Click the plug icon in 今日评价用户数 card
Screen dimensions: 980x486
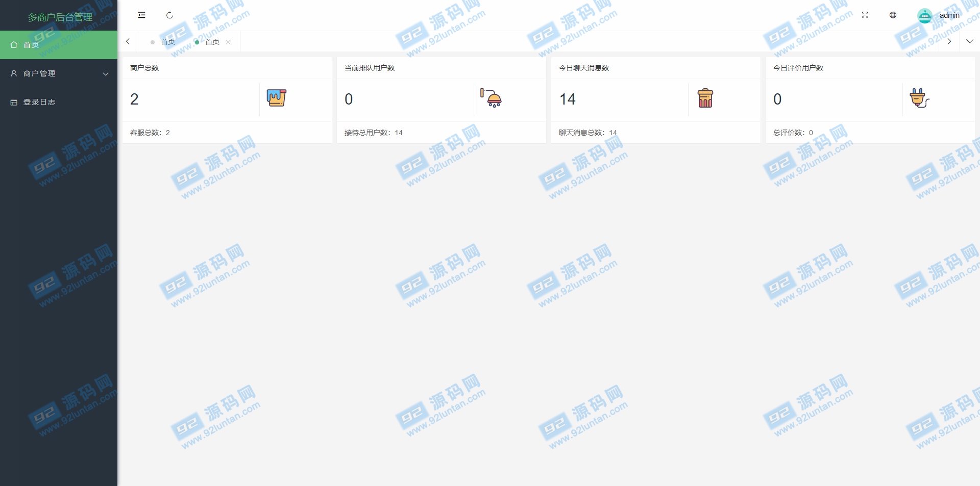pyautogui.click(x=919, y=97)
